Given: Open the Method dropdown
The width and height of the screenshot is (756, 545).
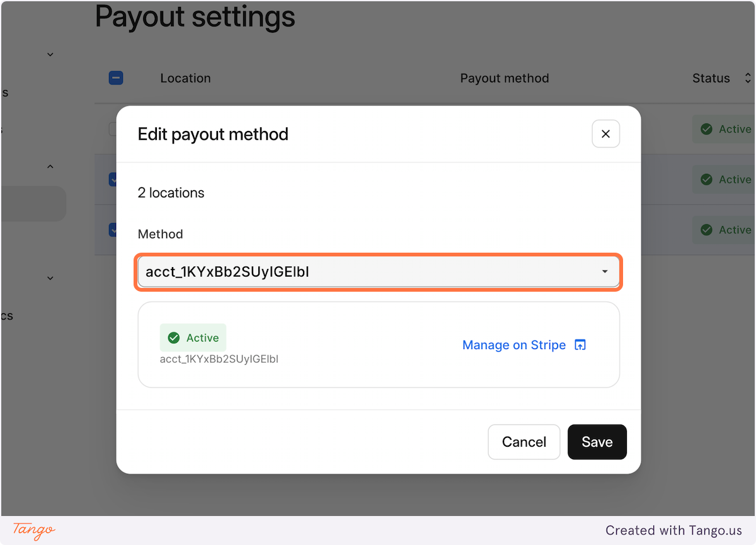Looking at the screenshot, I should 604,272.
